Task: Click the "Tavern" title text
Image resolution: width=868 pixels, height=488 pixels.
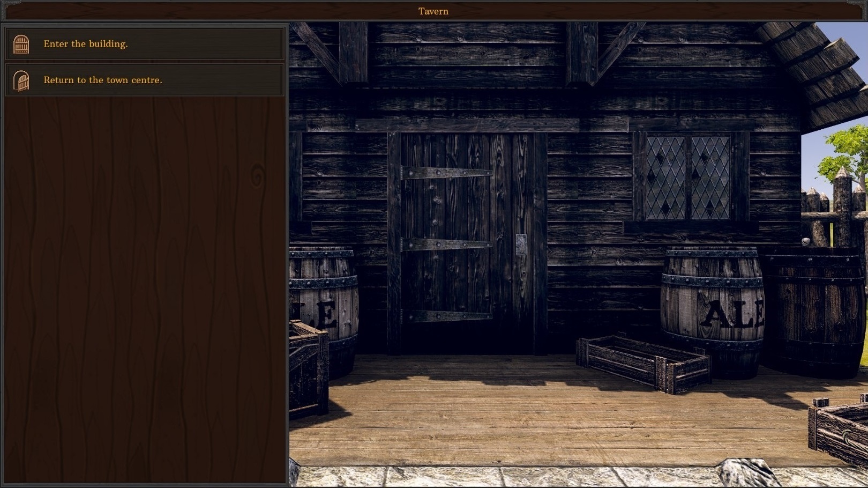Action: (433, 11)
